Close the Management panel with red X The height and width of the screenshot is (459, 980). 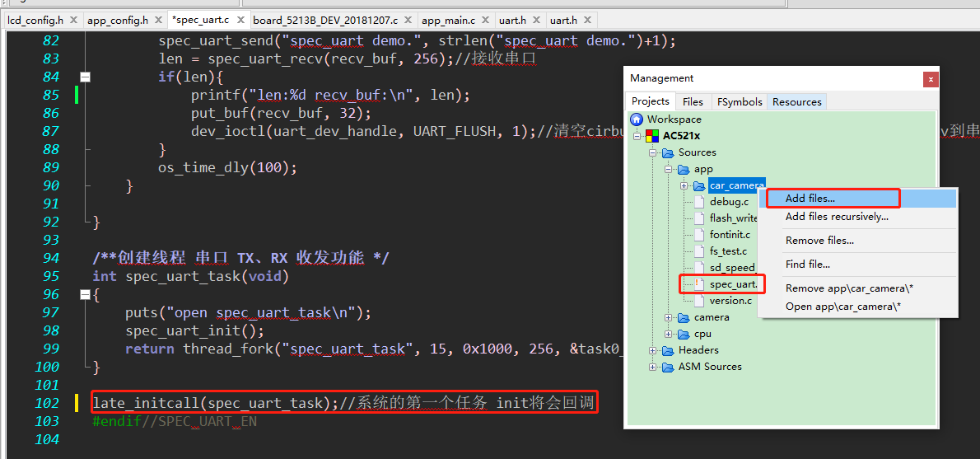(931, 79)
